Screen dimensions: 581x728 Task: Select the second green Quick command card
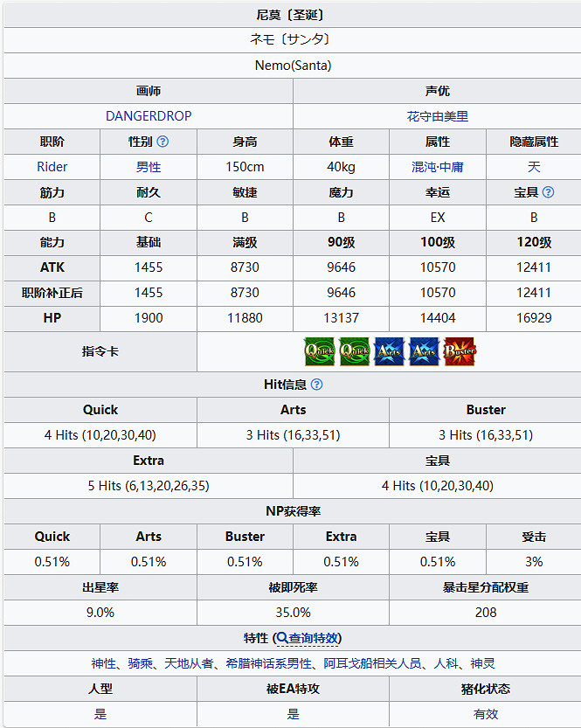[354, 351]
